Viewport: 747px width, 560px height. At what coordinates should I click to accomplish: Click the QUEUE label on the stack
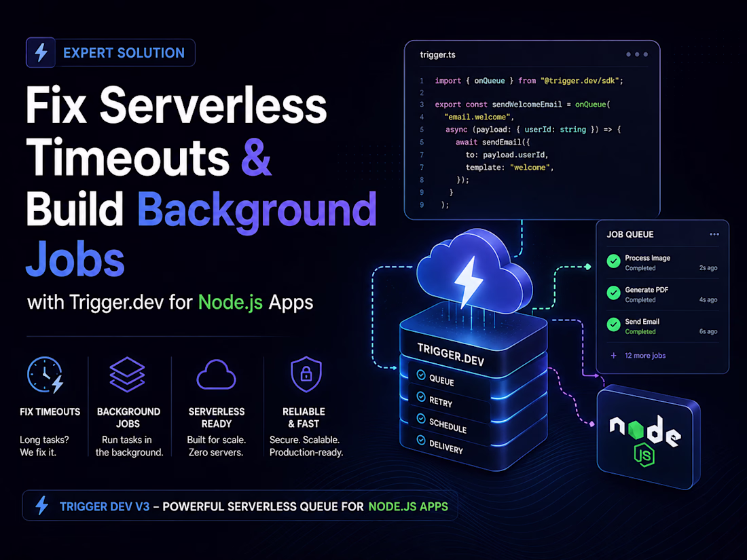[441, 381]
